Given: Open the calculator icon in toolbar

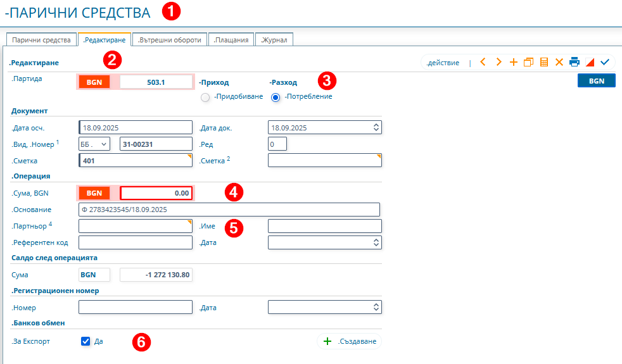Looking at the screenshot, I should (x=543, y=62).
